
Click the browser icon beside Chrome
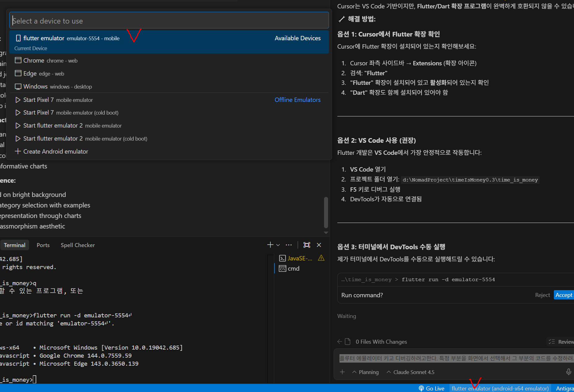[x=18, y=60]
